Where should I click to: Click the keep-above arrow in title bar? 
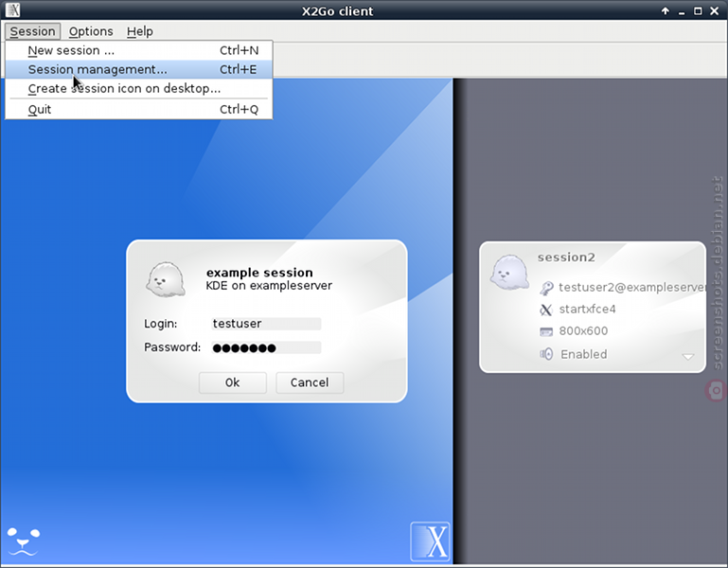[x=666, y=10]
